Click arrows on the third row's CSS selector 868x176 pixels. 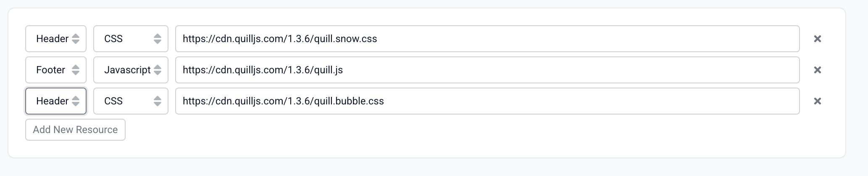[x=158, y=101]
